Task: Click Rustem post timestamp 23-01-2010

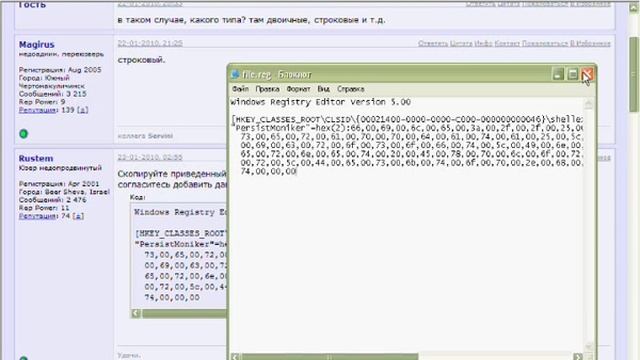Action: pos(150,157)
